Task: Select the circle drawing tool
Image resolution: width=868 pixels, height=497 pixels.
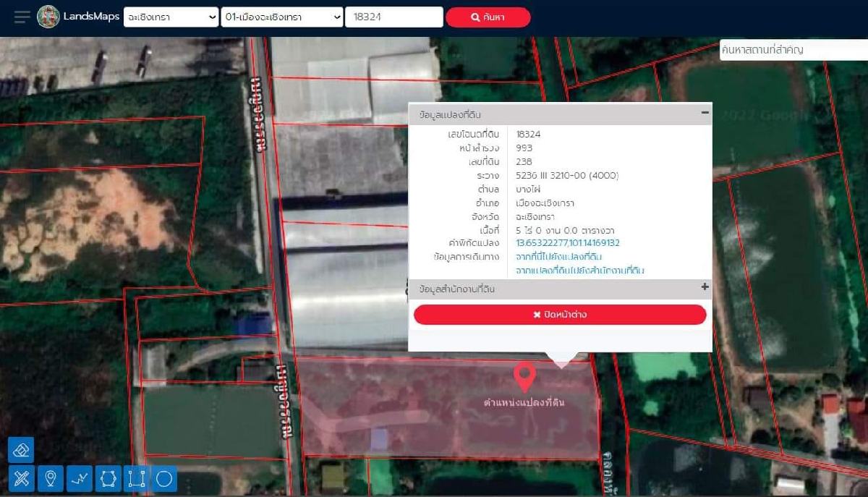Action: coord(164,478)
